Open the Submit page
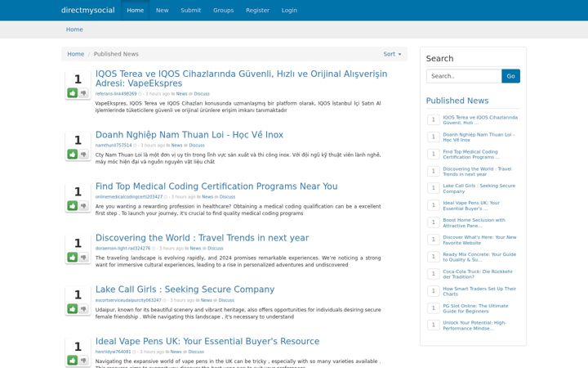The image size is (588, 368). pos(191,10)
